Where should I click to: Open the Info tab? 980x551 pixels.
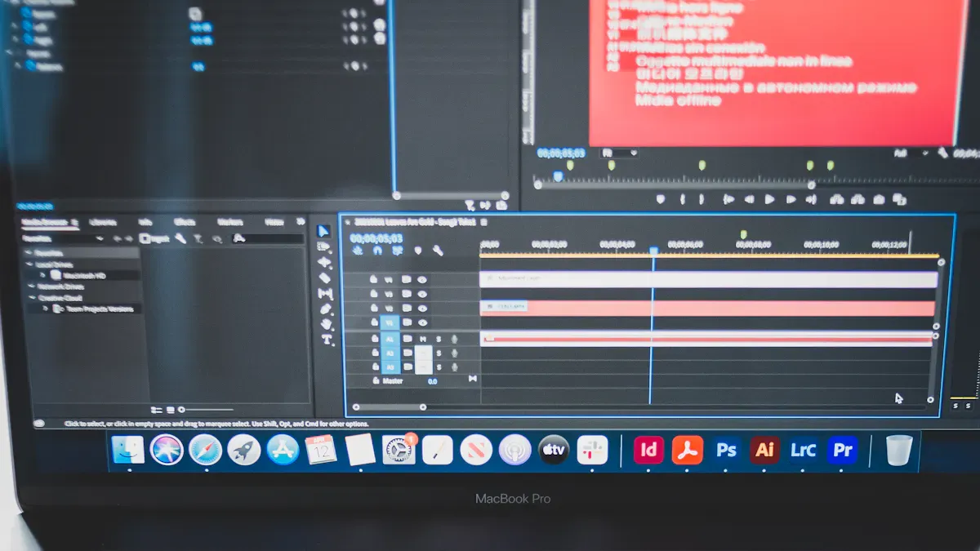click(145, 222)
